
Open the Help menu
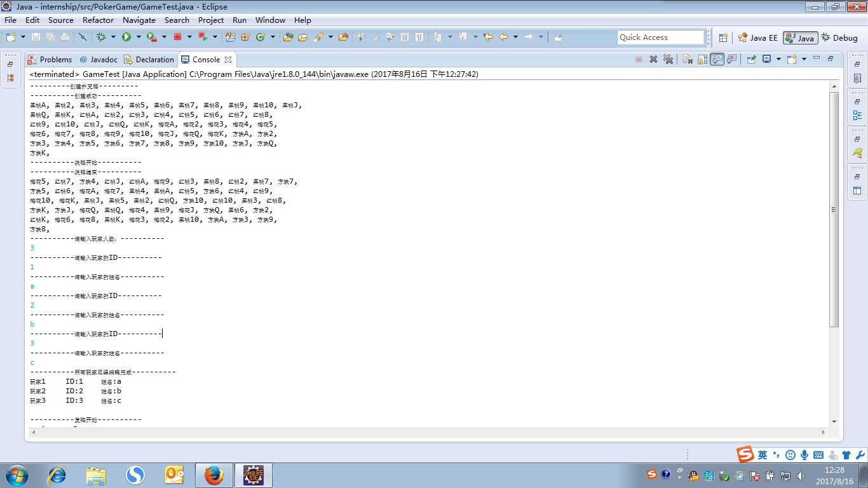point(302,20)
